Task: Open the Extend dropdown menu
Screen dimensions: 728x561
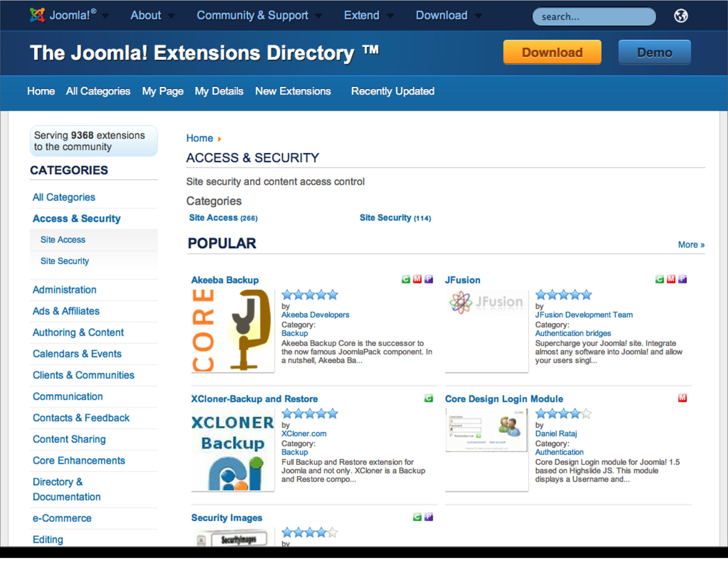Action: click(369, 15)
